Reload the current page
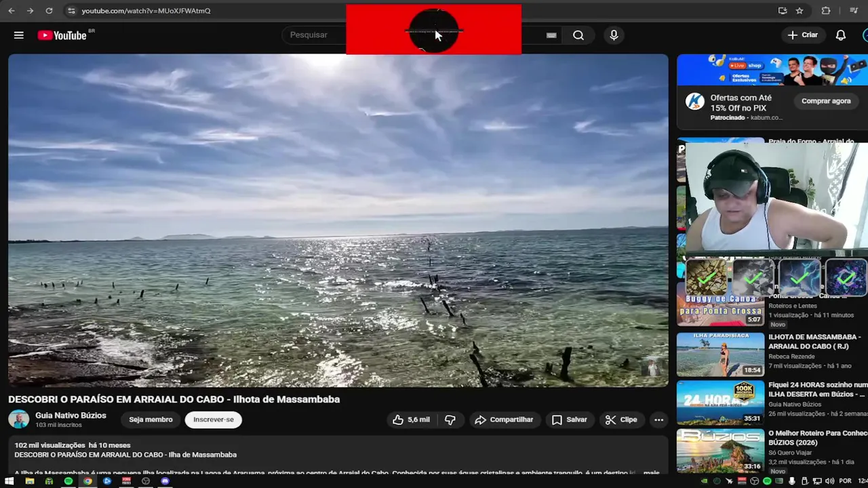This screenshot has height=488, width=868. pos(49,11)
